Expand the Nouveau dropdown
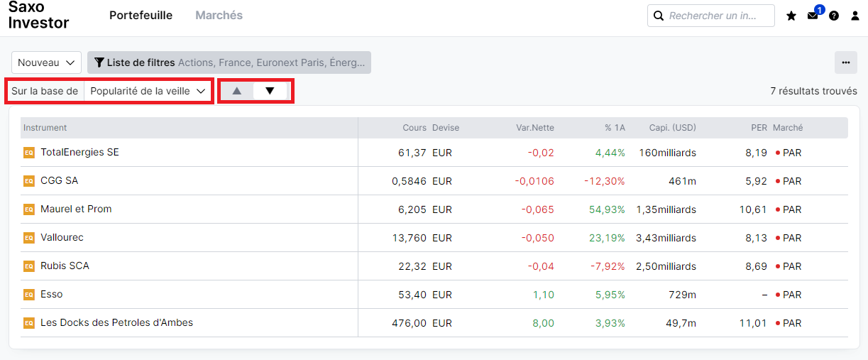This screenshot has height=360, width=868. point(47,62)
